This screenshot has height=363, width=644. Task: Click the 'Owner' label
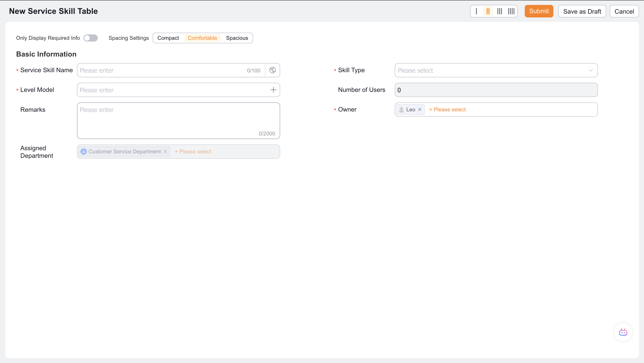[347, 110]
